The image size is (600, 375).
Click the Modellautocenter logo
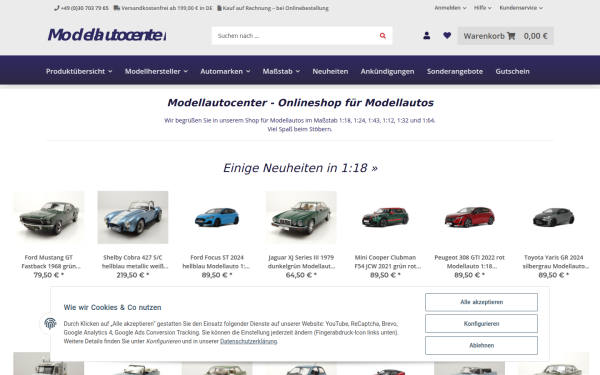point(107,35)
